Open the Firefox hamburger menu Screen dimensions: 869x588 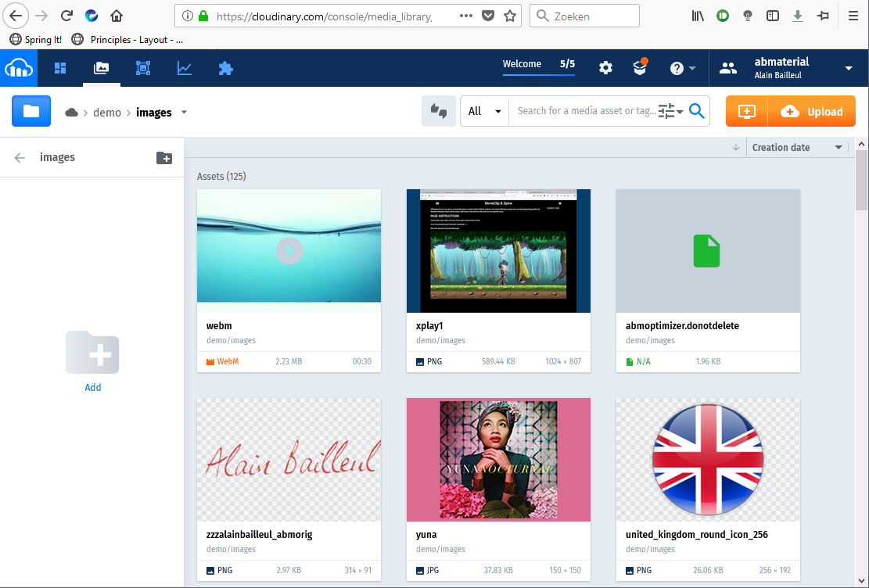coord(853,16)
